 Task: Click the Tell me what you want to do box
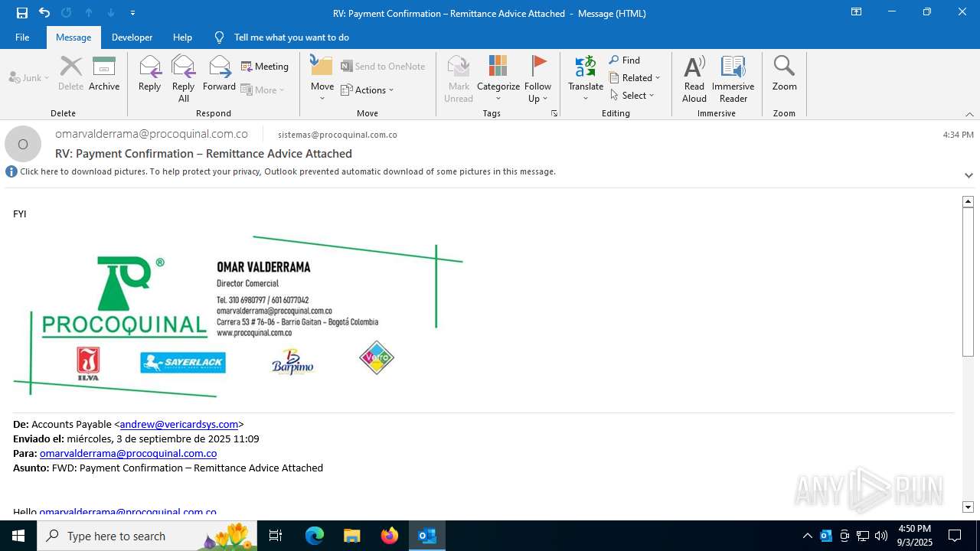pos(291,37)
